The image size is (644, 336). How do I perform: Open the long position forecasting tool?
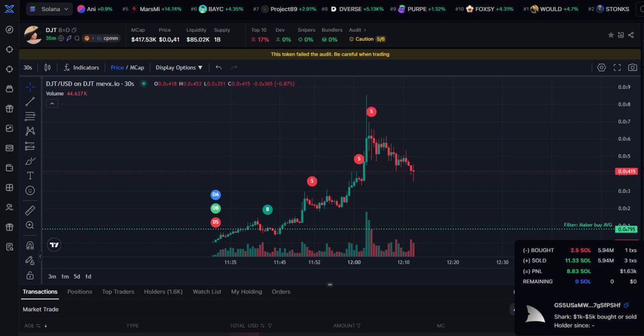(30, 146)
